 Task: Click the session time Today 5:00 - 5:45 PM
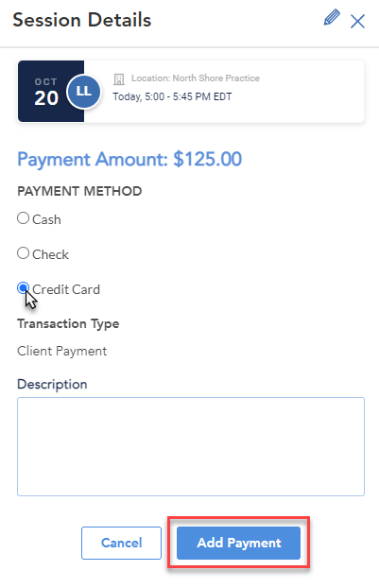point(172,96)
